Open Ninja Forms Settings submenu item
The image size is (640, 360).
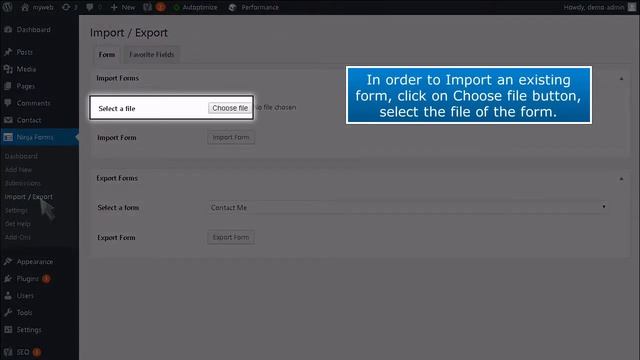(16, 210)
